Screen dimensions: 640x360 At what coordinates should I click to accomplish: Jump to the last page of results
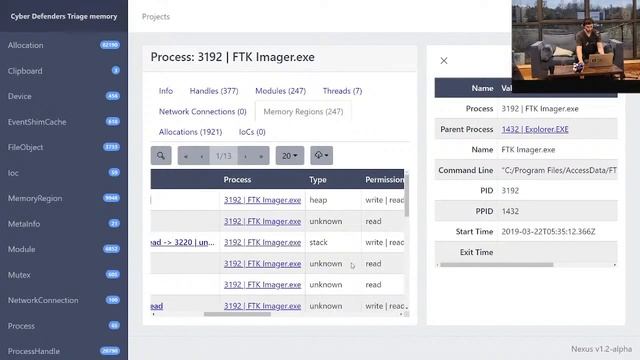pyautogui.click(x=261, y=156)
